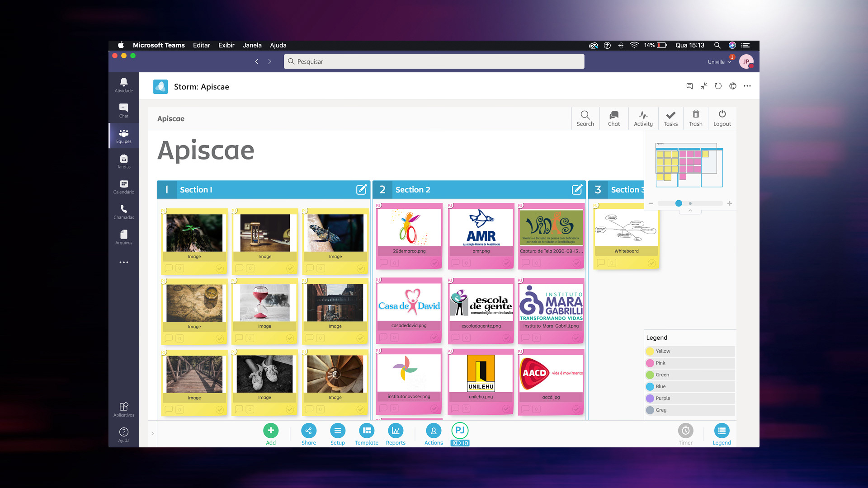Open the Janela menu
868x488 pixels.
point(252,45)
